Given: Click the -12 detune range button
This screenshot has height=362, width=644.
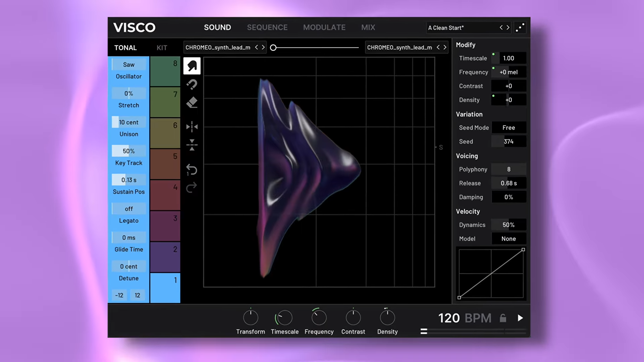Looking at the screenshot, I should coord(119,295).
